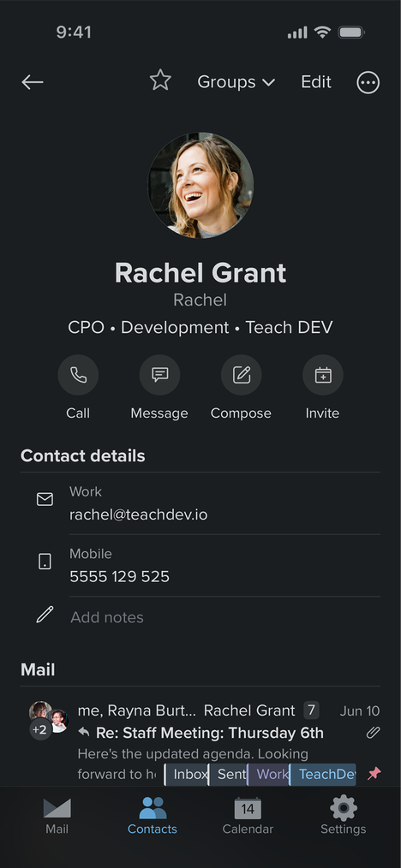Click the thread count badge 7
The width and height of the screenshot is (401, 868).
311,710
